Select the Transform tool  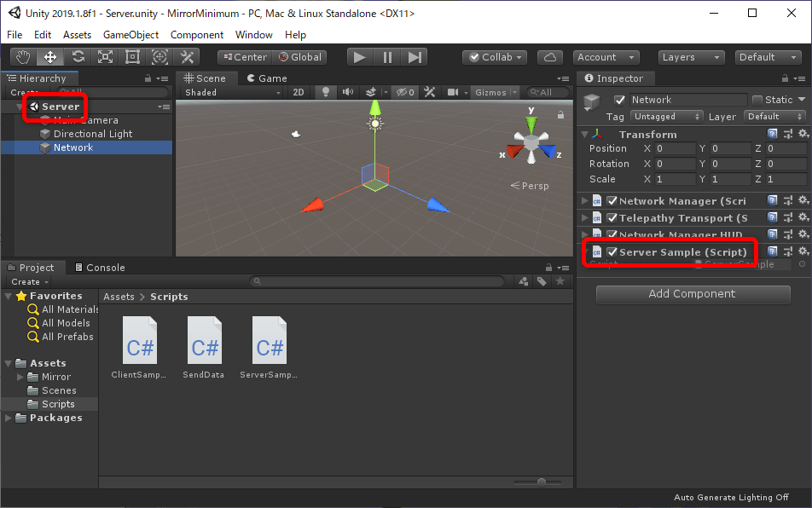coord(159,57)
